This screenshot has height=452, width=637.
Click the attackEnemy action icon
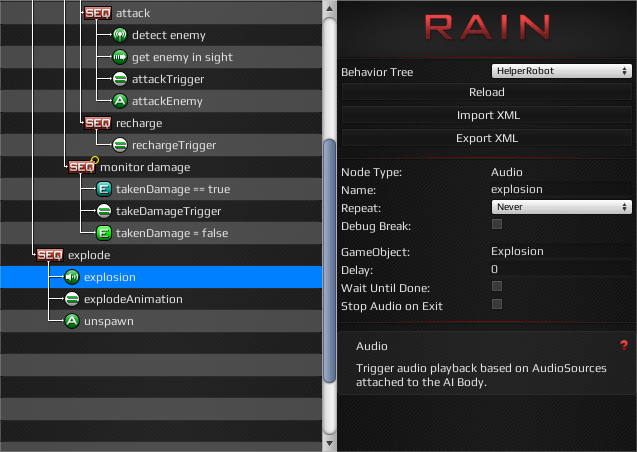click(x=120, y=101)
